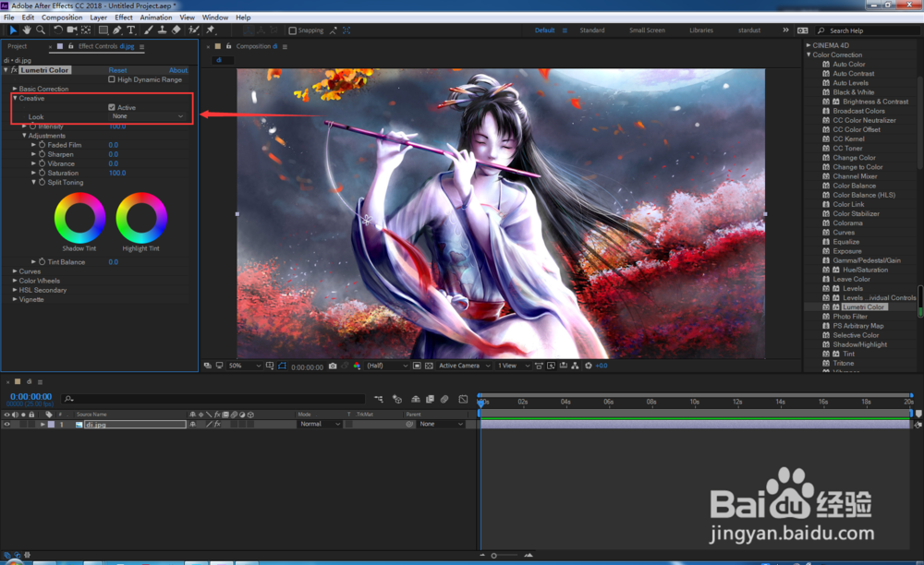Select the Roto Brush tool
The width and height of the screenshot is (924, 565).
194,30
